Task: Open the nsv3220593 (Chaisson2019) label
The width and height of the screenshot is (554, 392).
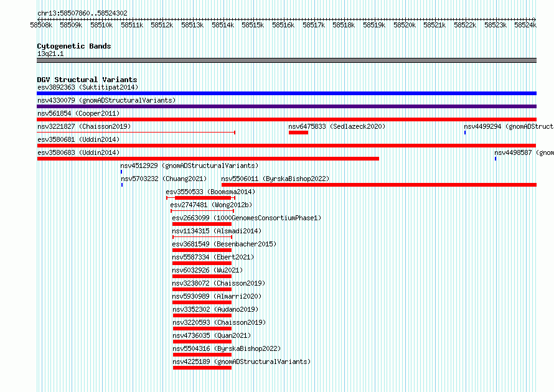Action: [219, 322]
